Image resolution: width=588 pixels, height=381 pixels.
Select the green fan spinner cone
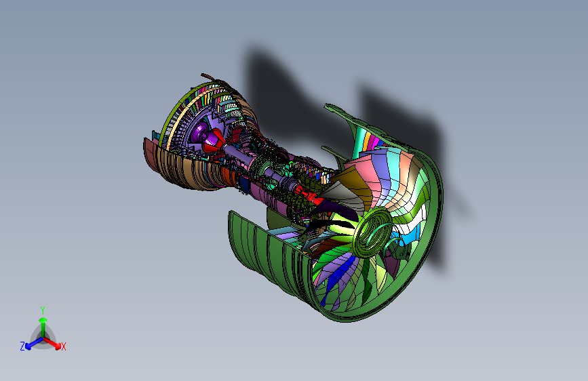pos(372,233)
